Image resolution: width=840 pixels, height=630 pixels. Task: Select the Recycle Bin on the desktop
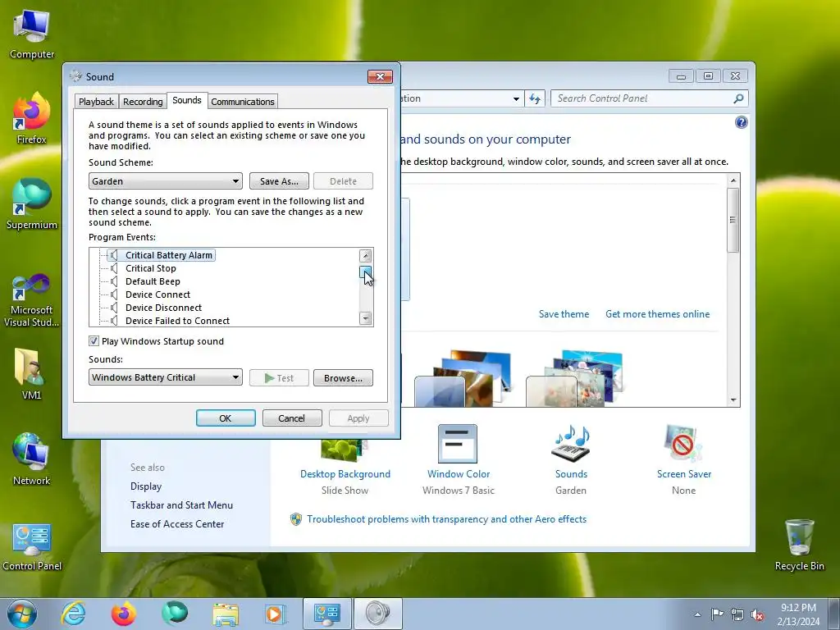(799, 545)
